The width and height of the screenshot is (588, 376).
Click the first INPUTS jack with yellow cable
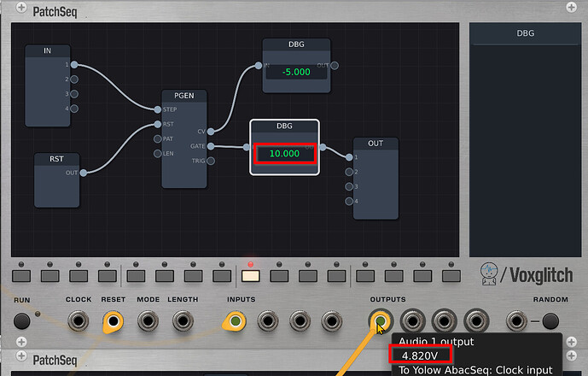click(x=236, y=321)
